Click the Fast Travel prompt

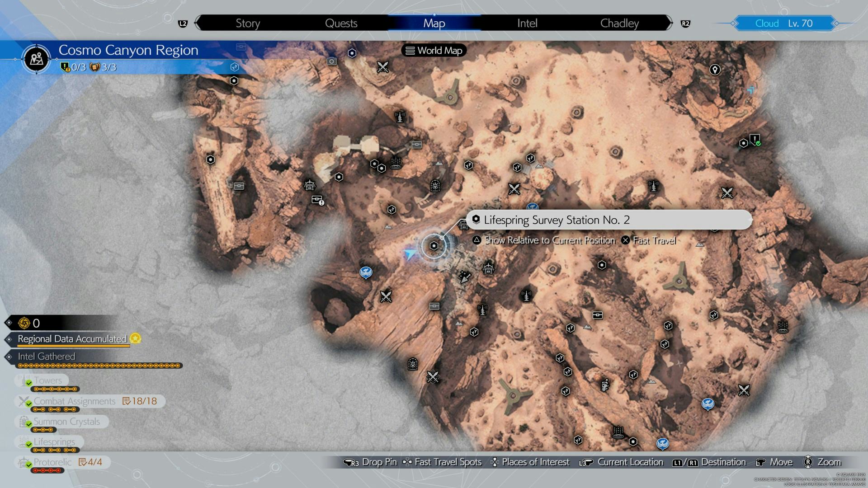(648, 240)
